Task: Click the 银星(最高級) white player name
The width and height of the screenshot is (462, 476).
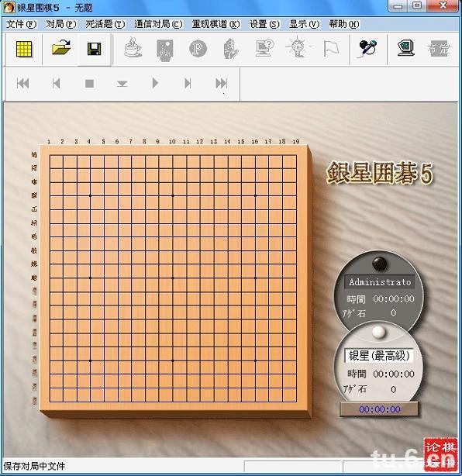Action: coord(379,356)
